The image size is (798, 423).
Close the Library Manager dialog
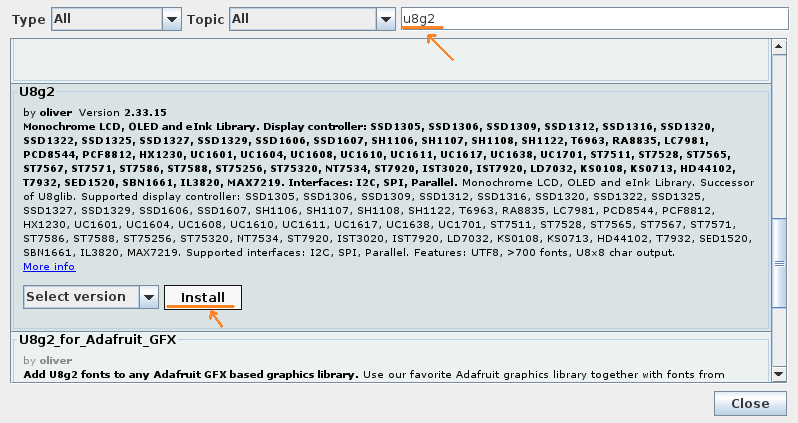pos(750,404)
